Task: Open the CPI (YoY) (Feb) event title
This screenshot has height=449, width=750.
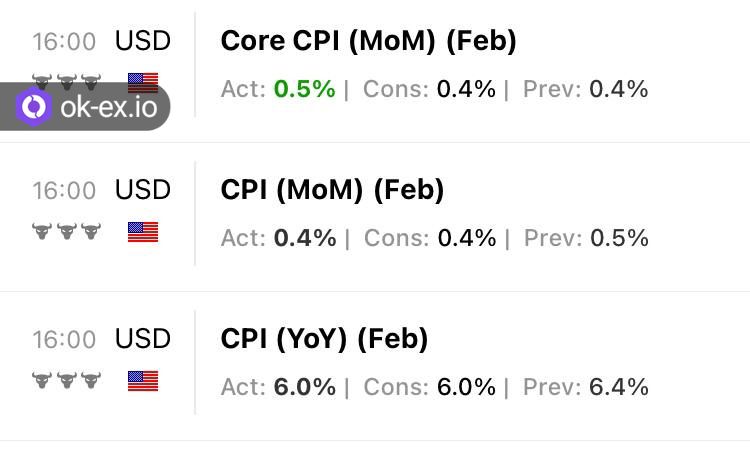Action: pyautogui.click(x=324, y=339)
